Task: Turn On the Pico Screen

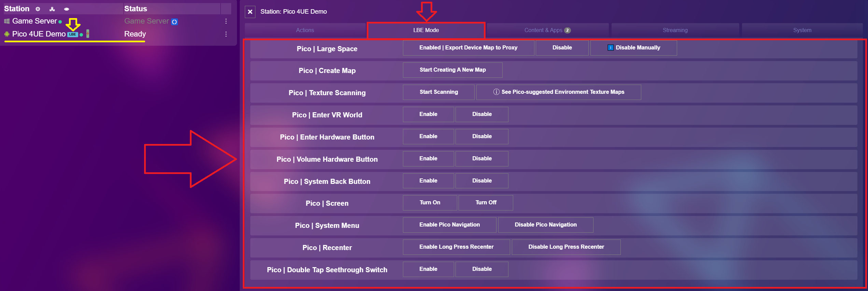Action: tap(430, 203)
